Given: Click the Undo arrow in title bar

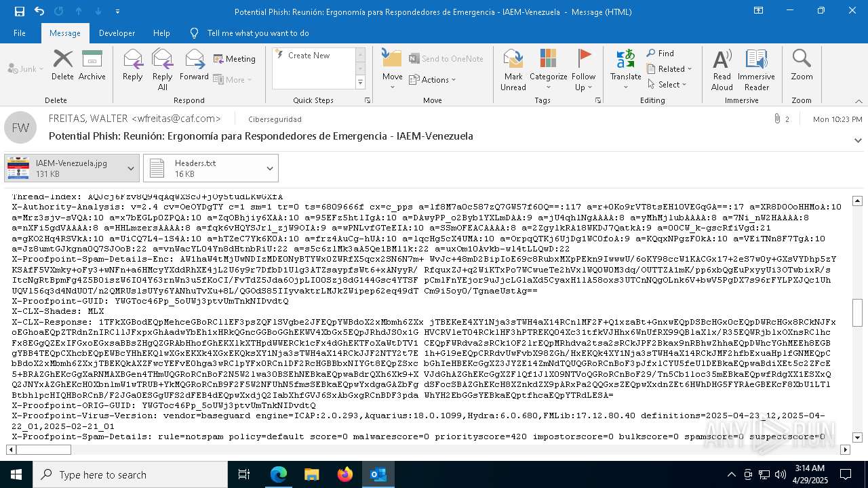Looking at the screenshot, I should coord(39,12).
